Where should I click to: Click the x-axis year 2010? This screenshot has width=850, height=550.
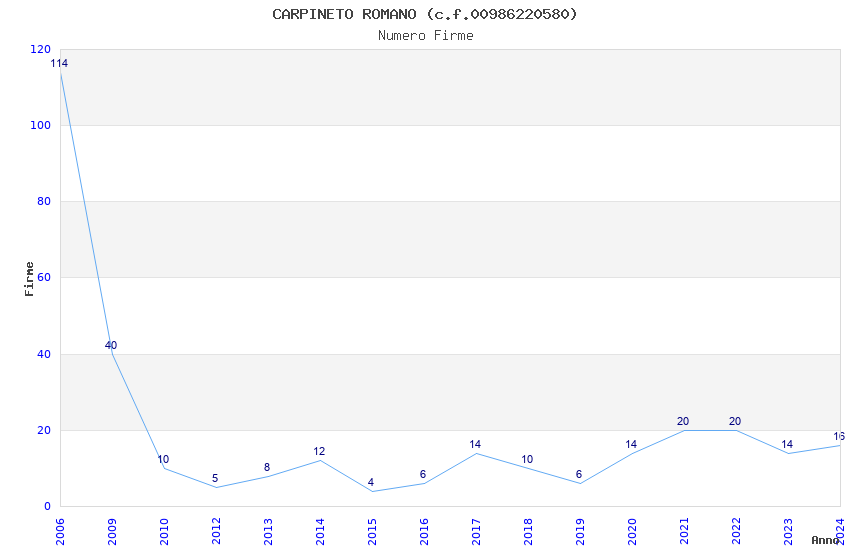click(164, 532)
